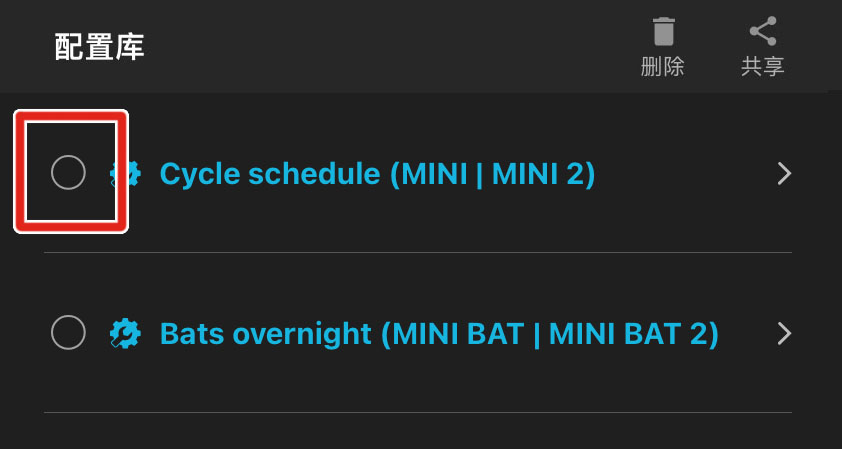Click the "(MINI | MINI 2)" device text

(492, 174)
